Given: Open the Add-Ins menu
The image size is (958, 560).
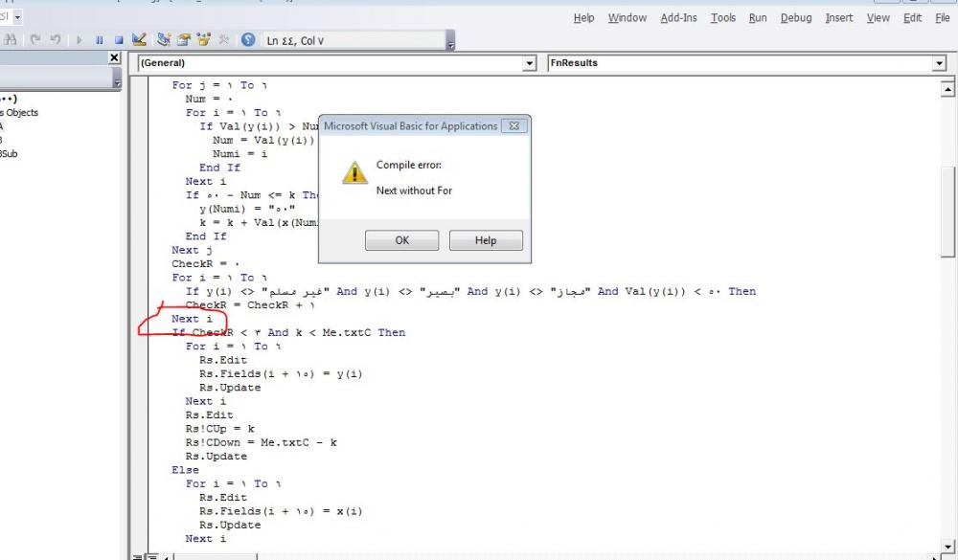Looking at the screenshot, I should tap(678, 18).
